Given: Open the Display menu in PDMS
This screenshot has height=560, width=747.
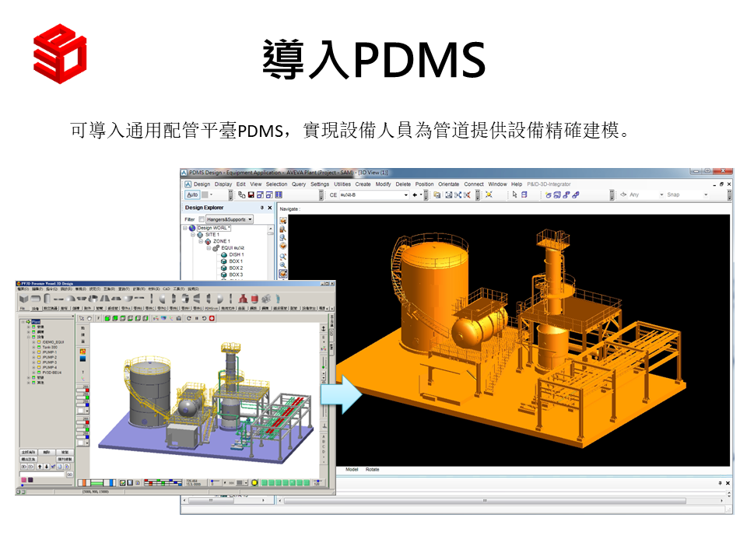Looking at the screenshot, I should pos(223,184).
